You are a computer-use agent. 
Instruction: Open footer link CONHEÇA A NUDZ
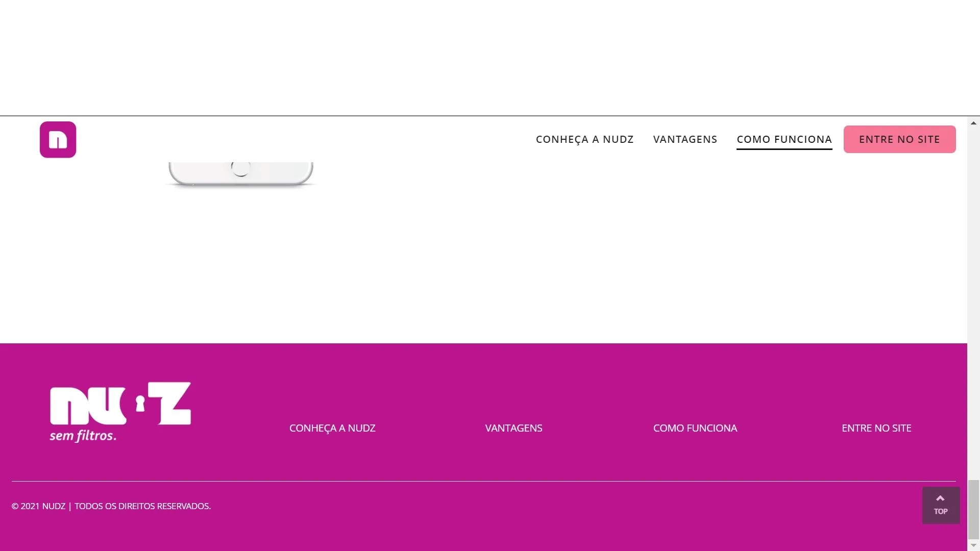pos(332,428)
